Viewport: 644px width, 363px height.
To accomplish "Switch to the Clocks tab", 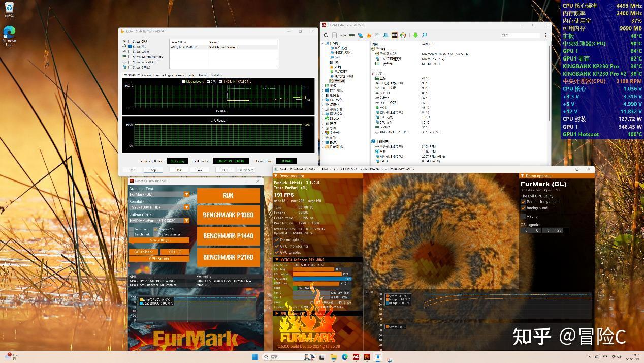I will (191, 75).
